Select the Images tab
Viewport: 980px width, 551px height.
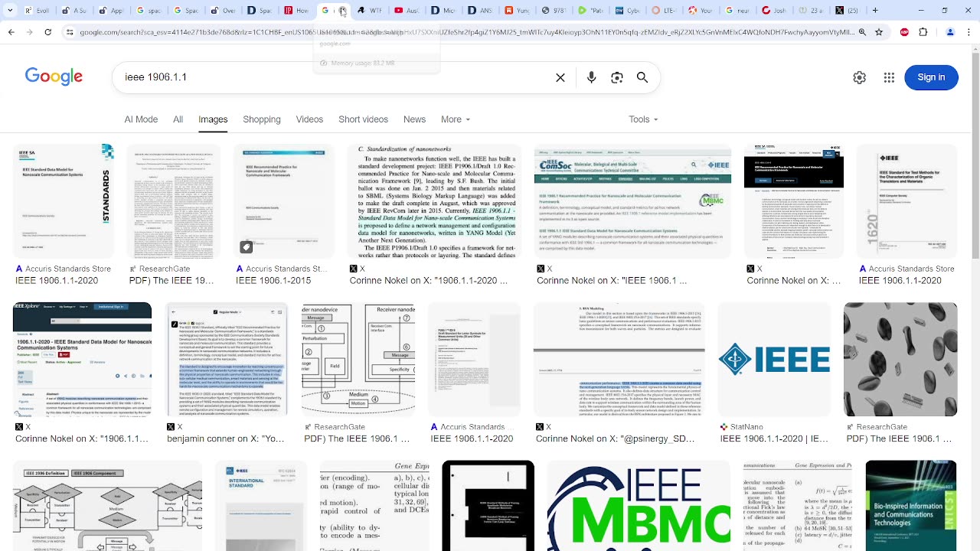[213, 119]
